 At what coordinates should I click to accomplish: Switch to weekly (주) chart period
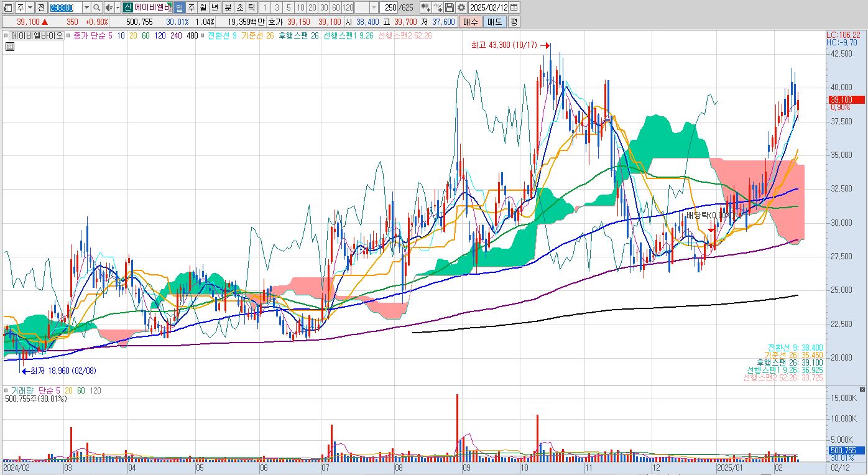point(191,7)
